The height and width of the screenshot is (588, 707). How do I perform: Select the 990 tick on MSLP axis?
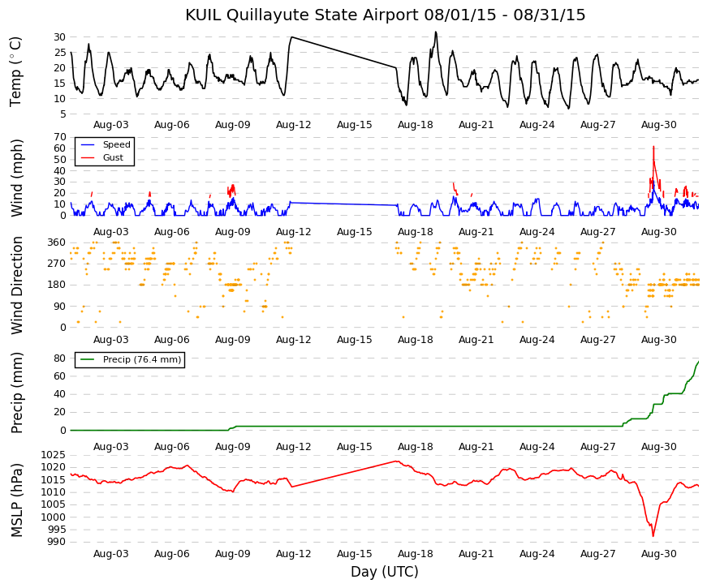coord(57,542)
